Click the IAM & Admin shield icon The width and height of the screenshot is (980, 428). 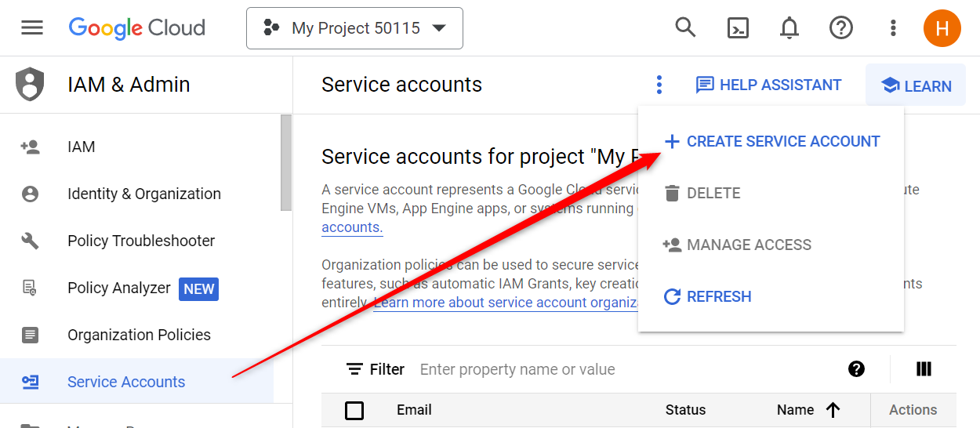tap(30, 84)
